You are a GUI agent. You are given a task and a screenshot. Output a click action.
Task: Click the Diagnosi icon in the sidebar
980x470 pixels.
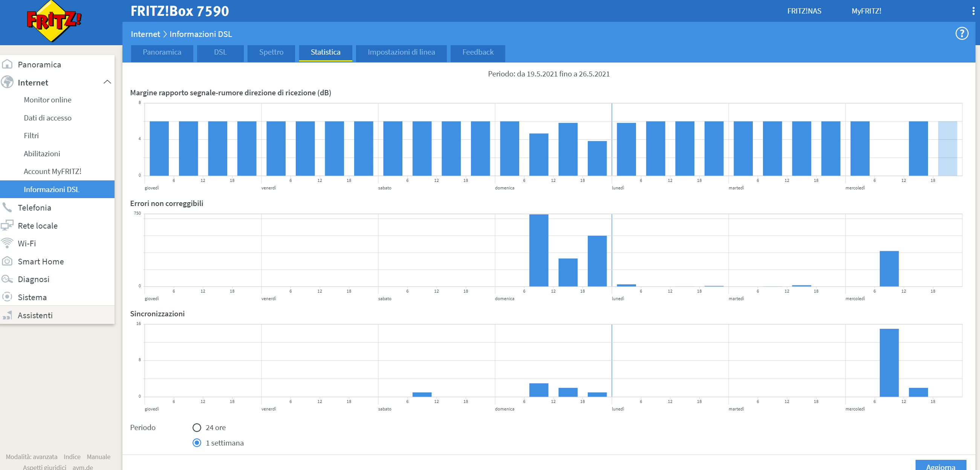(x=7, y=279)
